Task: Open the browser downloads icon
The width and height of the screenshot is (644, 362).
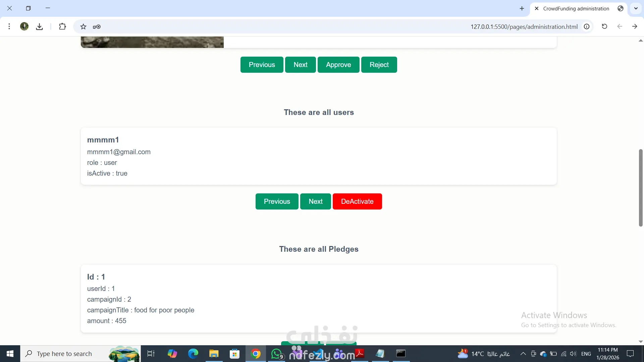Action: tap(39, 26)
